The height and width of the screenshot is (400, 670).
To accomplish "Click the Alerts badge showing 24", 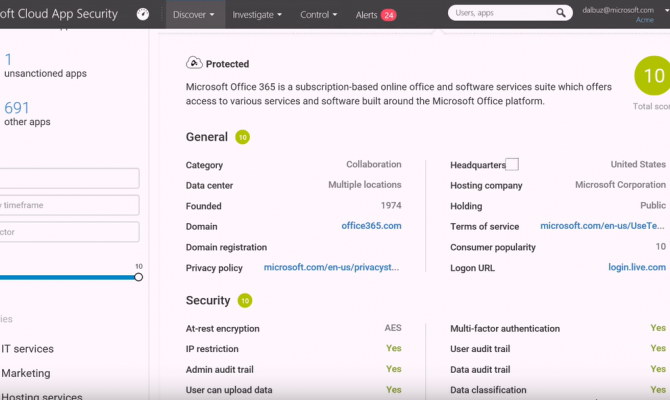I will [388, 15].
